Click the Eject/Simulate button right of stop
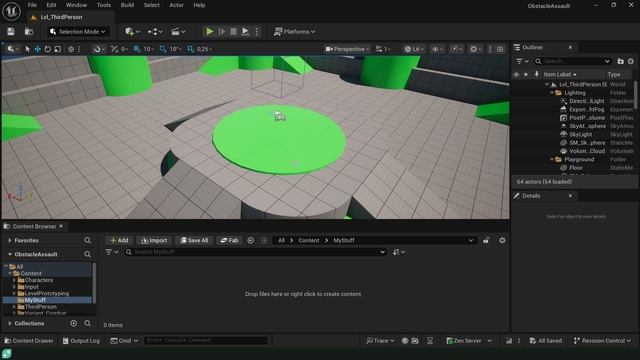The width and height of the screenshot is (640, 360). click(x=245, y=31)
